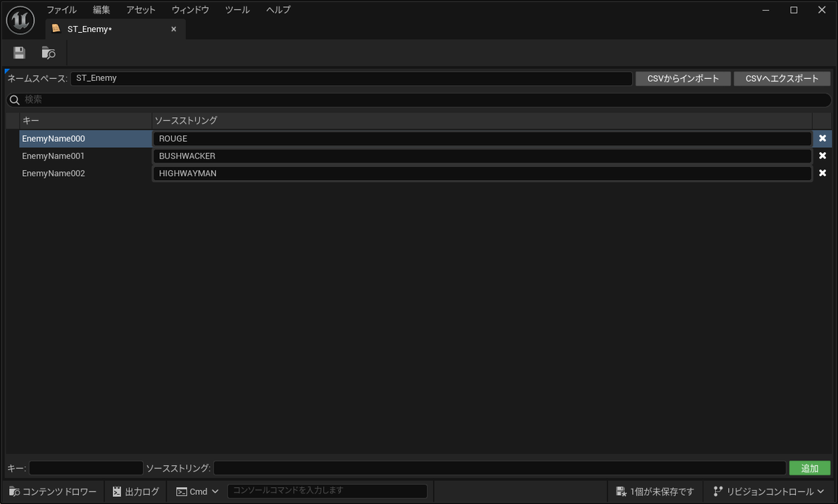This screenshot has height=504, width=838.
Task: Close the editor window
Action: [x=822, y=10]
